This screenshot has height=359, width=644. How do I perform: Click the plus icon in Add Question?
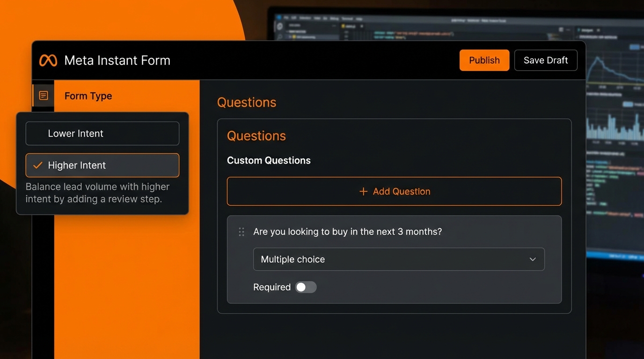[363, 192]
